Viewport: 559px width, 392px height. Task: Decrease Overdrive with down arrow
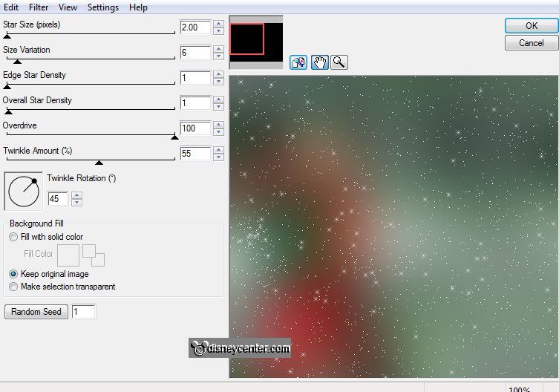pyautogui.click(x=218, y=132)
